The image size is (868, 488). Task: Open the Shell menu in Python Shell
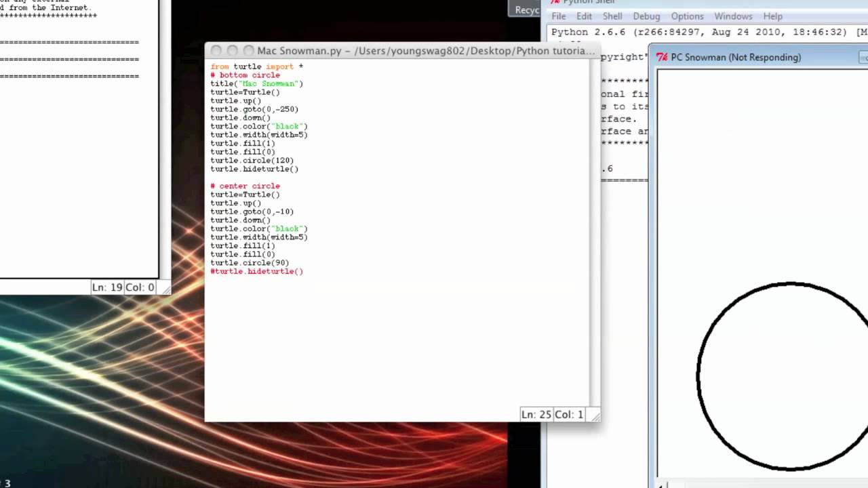tap(612, 16)
